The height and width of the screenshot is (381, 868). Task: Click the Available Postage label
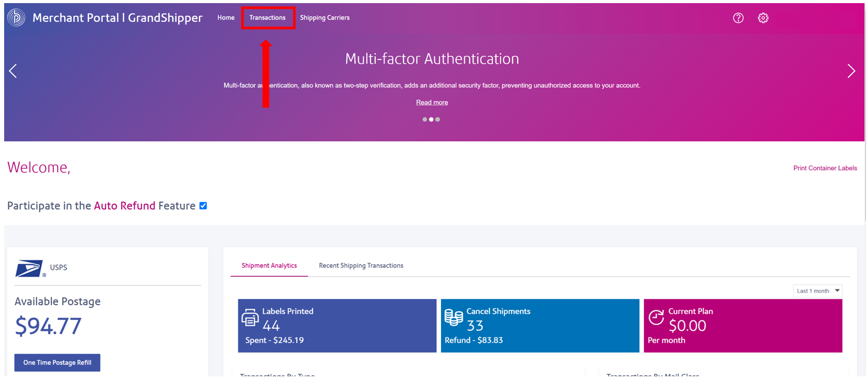(x=58, y=301)
